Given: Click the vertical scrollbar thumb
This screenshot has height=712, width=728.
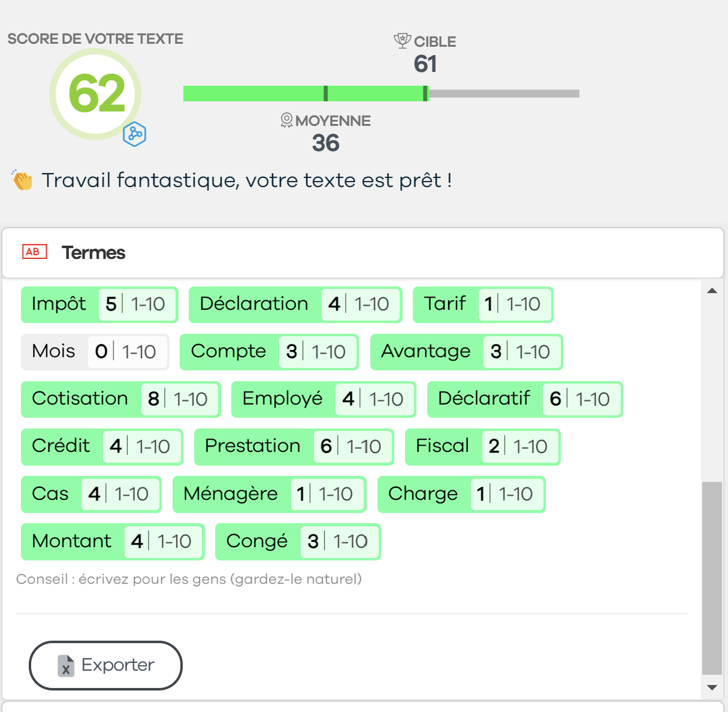Looking at the screenshot, I should tap(712, 578).
